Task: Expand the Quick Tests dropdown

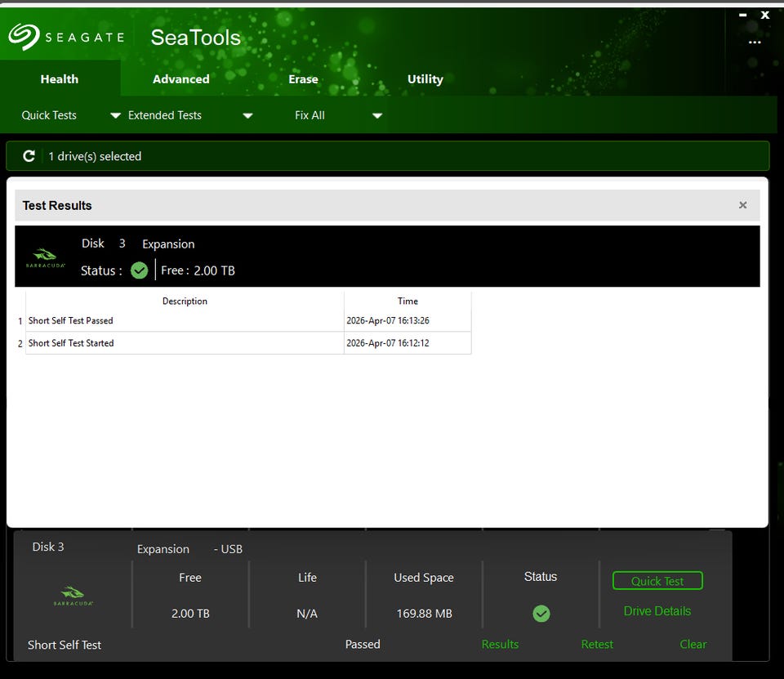Action: point(115,116)
